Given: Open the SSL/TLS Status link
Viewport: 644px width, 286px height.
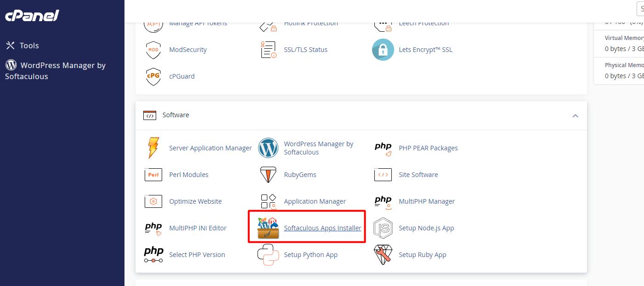Looking at the screenshot, I should click(305, 50).
